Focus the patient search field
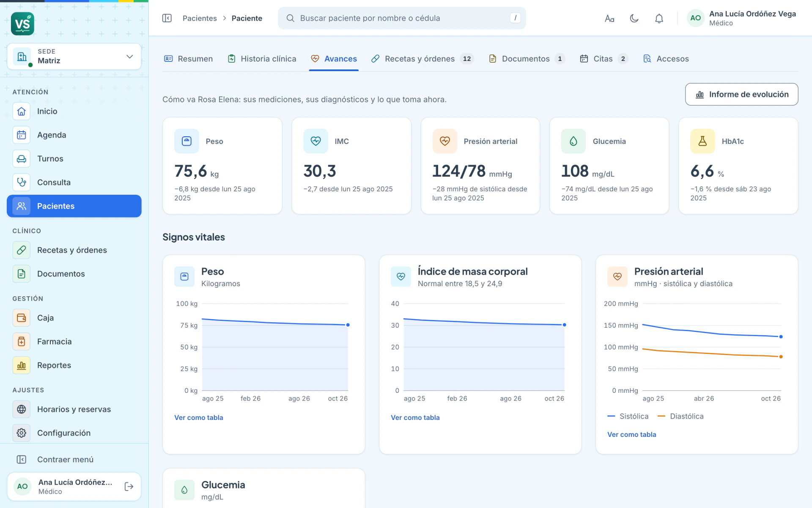The height and width of the screenshot is (508, 812). coord(402,18)
